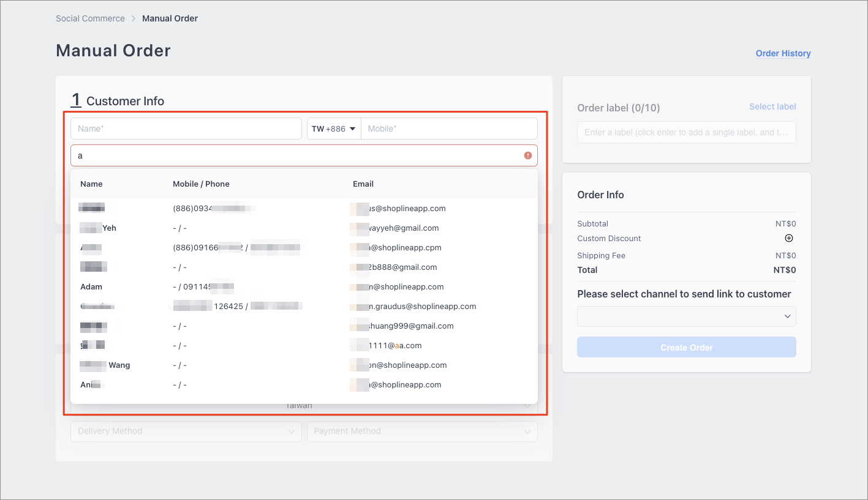Click the Name column header
This screenshot has width=868, height=500.
[x=91, y=184]
